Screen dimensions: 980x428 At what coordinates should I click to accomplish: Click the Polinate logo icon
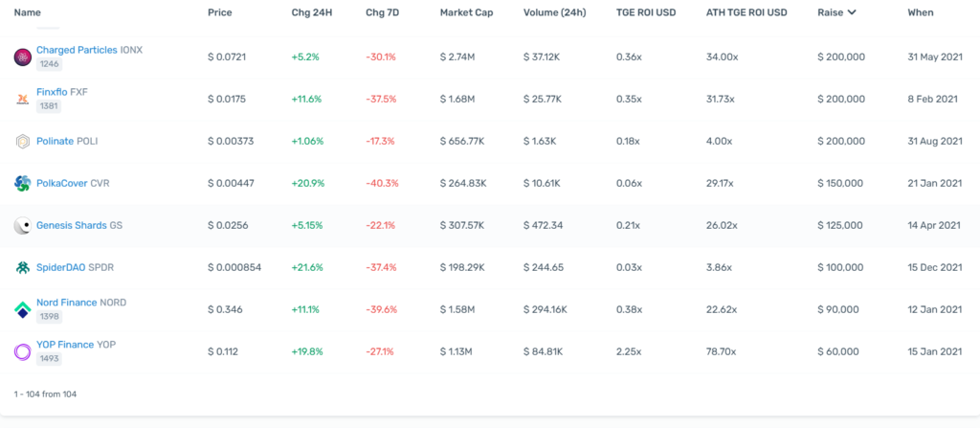click(x=23, y=142)
